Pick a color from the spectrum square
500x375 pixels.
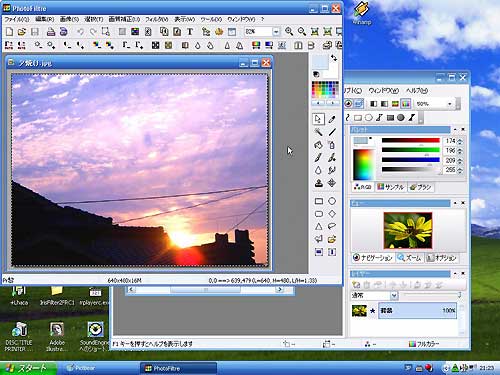point(364,165)
